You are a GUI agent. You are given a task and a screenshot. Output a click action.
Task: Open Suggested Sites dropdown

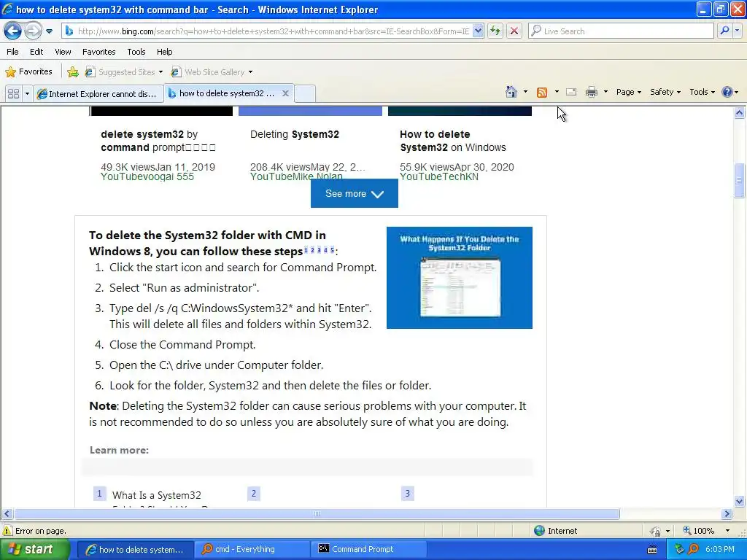pos(124,72)
